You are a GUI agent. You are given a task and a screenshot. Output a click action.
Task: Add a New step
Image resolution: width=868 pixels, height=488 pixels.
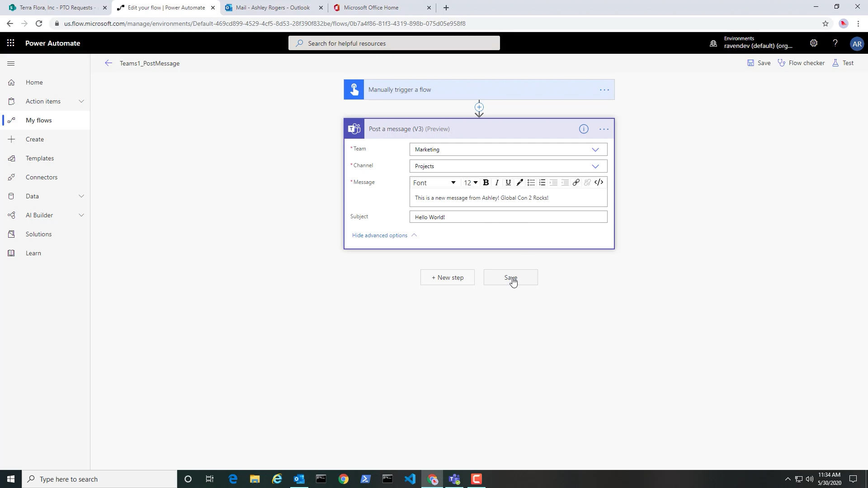point(448,277)
